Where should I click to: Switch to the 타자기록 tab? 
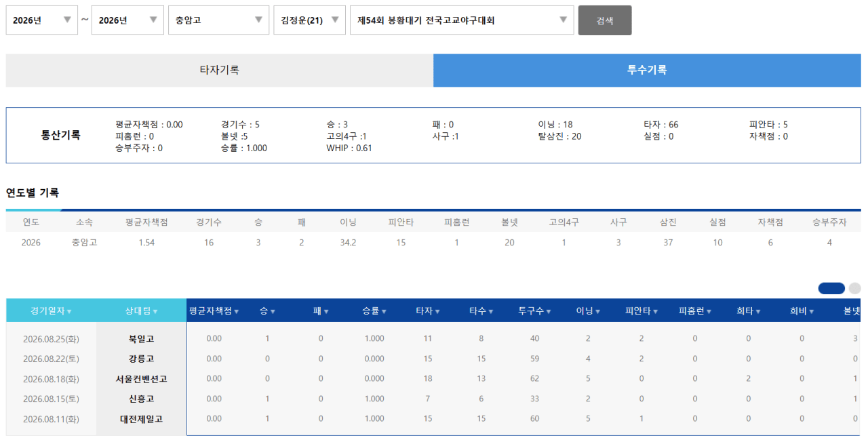coord(219,70)
